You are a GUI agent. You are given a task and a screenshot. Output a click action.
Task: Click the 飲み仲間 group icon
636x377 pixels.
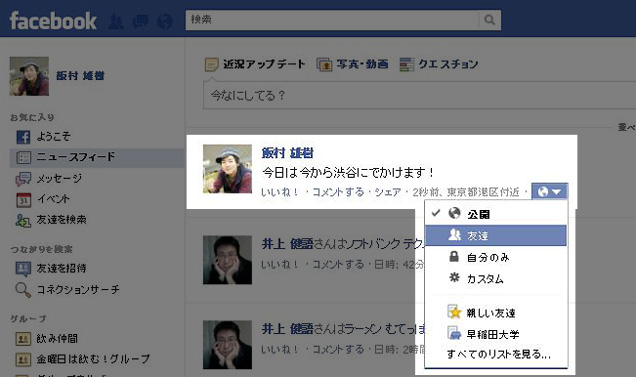point(23,338)
